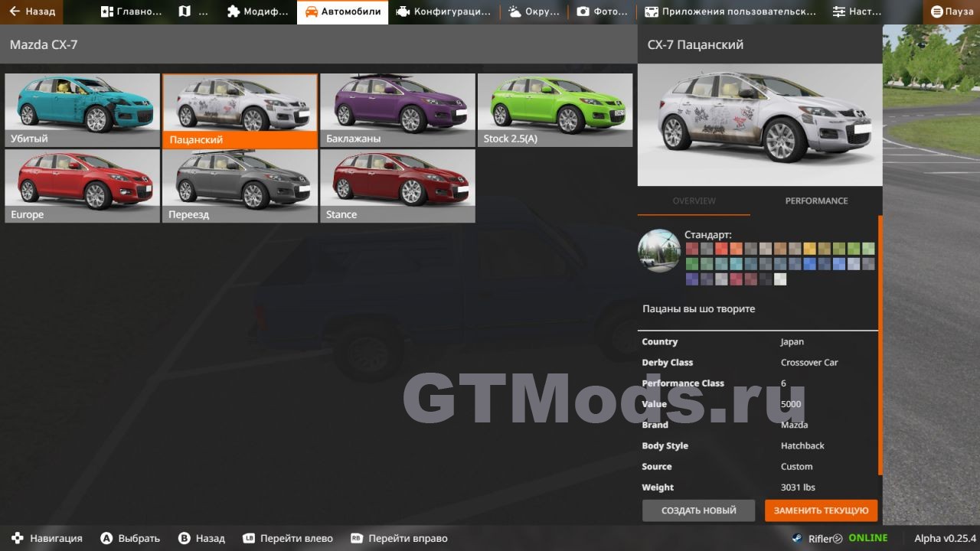This screenshot has height=551, width=980.
Task: Select the Stance dark red configuration
Action: pos(397,186)
